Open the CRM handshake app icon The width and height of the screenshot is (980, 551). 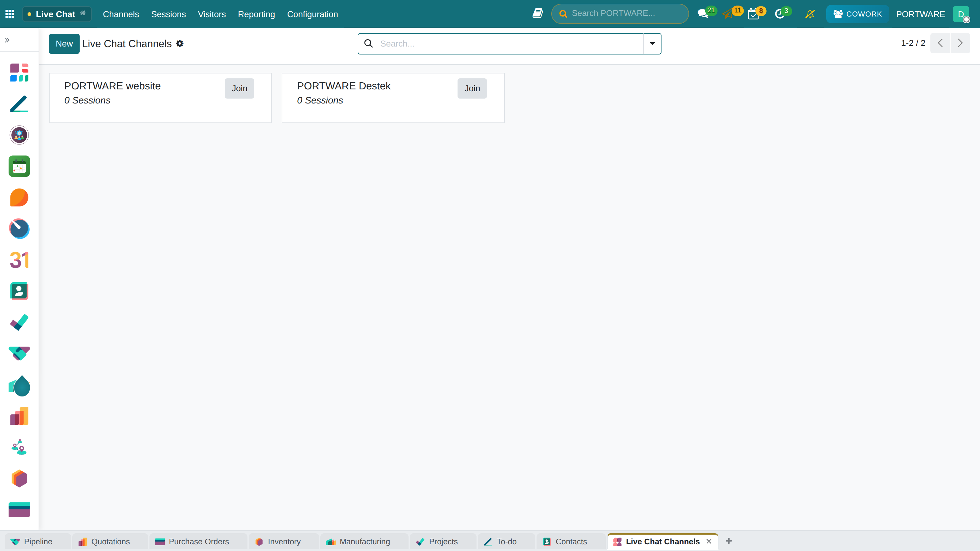pos(19,354)
